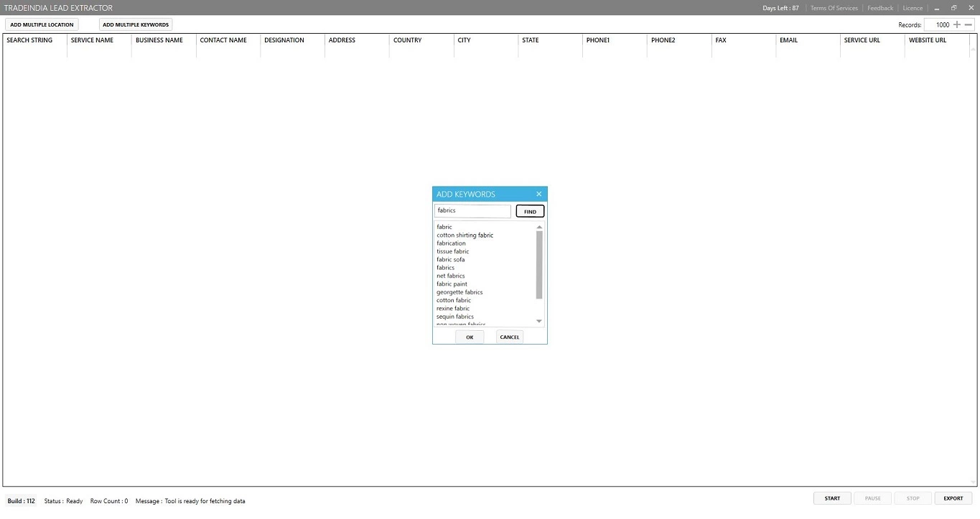This screenshot has width=980, height=519.
Task: Open the Feedback link in title bar
Action: pyautogui.click(x=880, y=8)
